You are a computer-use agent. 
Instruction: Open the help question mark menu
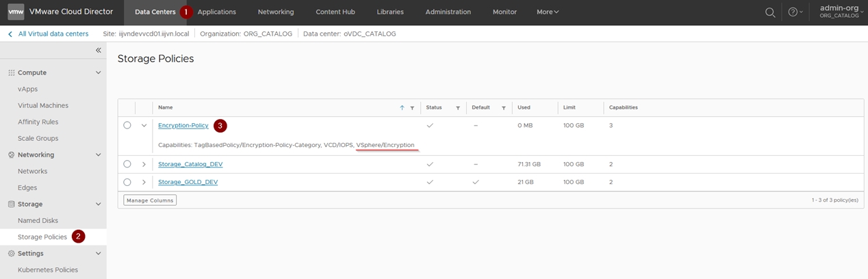click(792, 12)
